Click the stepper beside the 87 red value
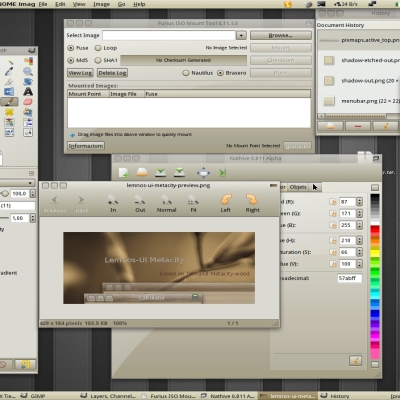Screen dimensions: 400x400 (359, 202)
